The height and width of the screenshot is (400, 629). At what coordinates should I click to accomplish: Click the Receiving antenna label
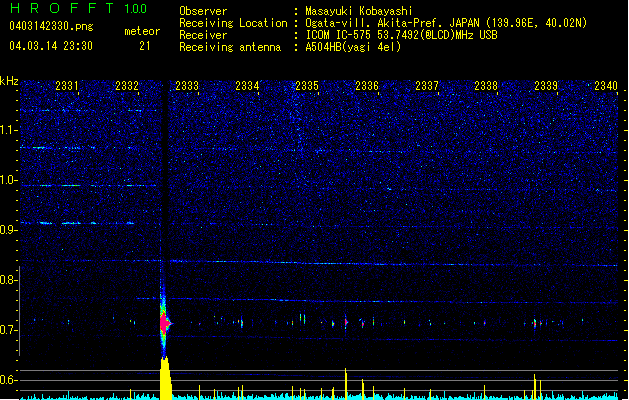[230, 47]
